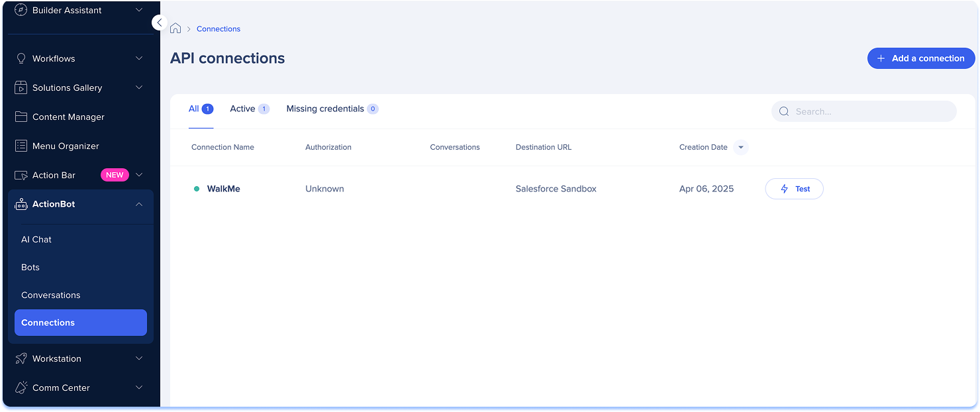The image size is (980, 412).
Task: Open the WalkMe connection row
Action: coord(223,189)
